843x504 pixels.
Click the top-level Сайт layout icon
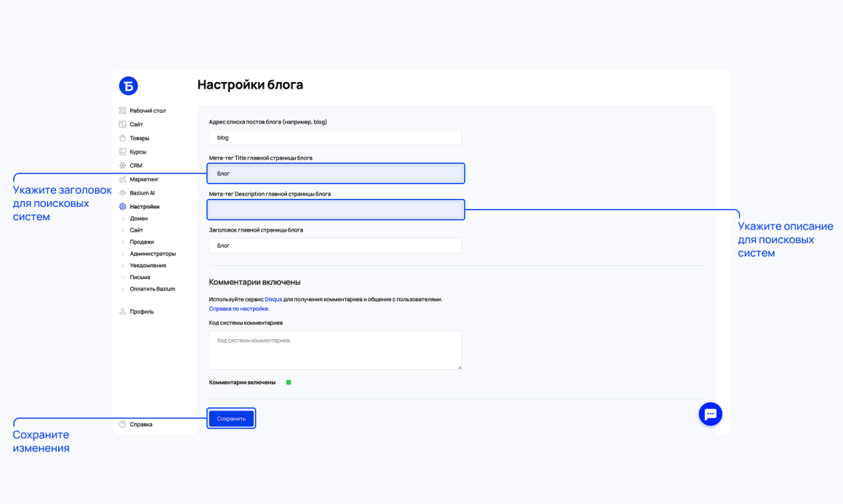point(123,124)
